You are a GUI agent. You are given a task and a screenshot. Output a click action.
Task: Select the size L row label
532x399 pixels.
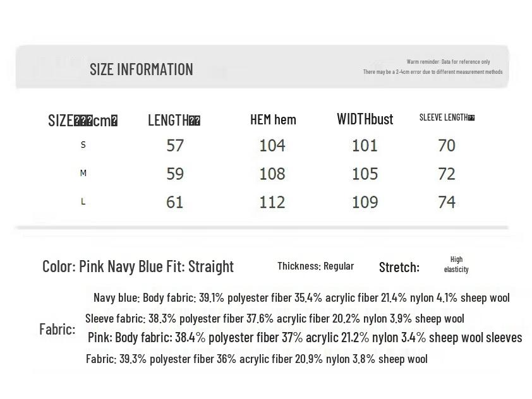pyautogui.click(x=83, y=201)
